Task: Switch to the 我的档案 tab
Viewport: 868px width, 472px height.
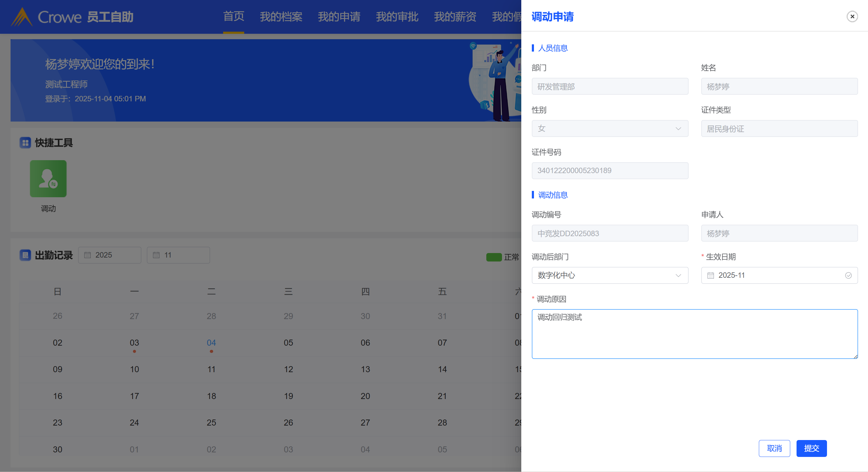Action: click(x=281, y=17)
